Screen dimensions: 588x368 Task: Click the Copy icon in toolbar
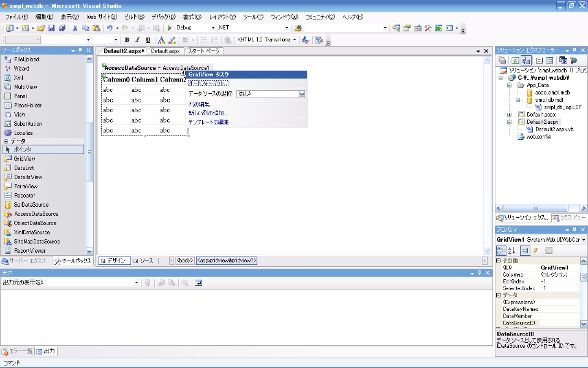tap(86, 28)
